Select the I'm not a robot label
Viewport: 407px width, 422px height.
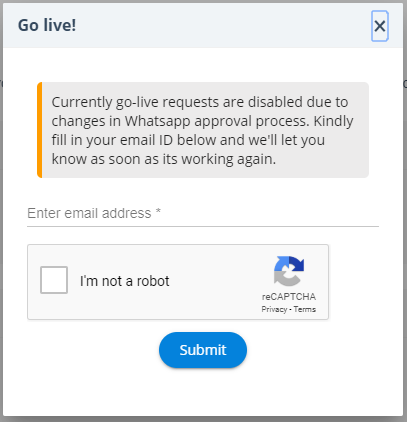coord(125,281)
